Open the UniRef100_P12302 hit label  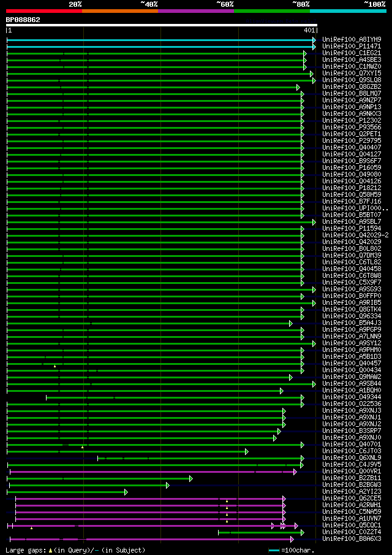click(352, 121)
